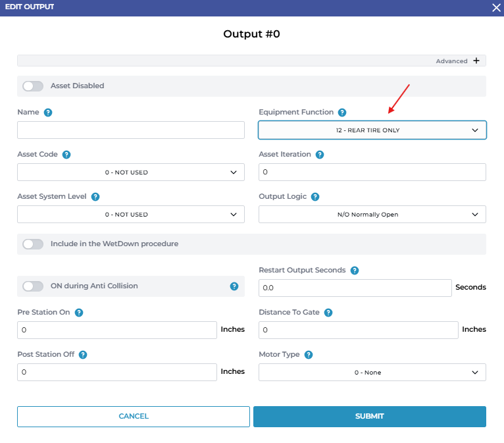Close the Edit Output dialog
This screenshot has width=504, height=443.
click(496, 7)
